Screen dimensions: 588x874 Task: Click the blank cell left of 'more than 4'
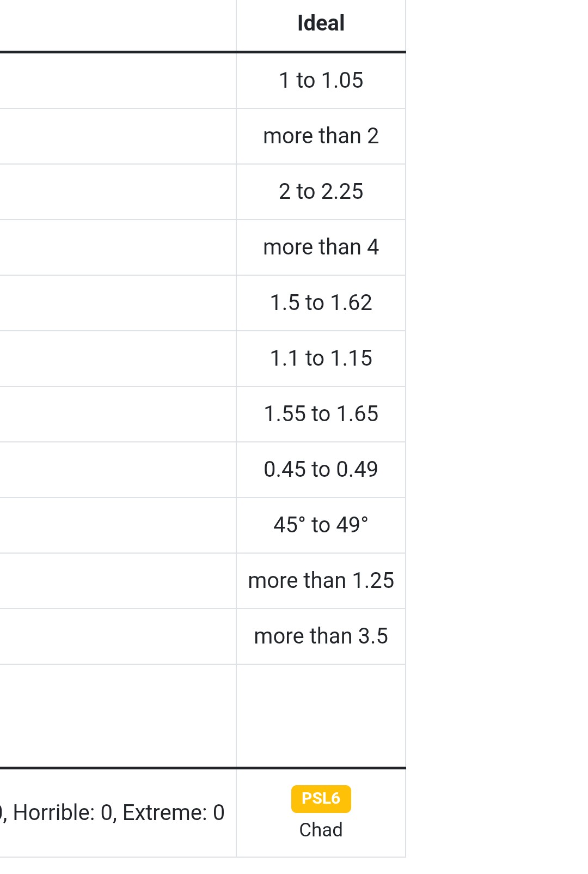pos(118,247)
